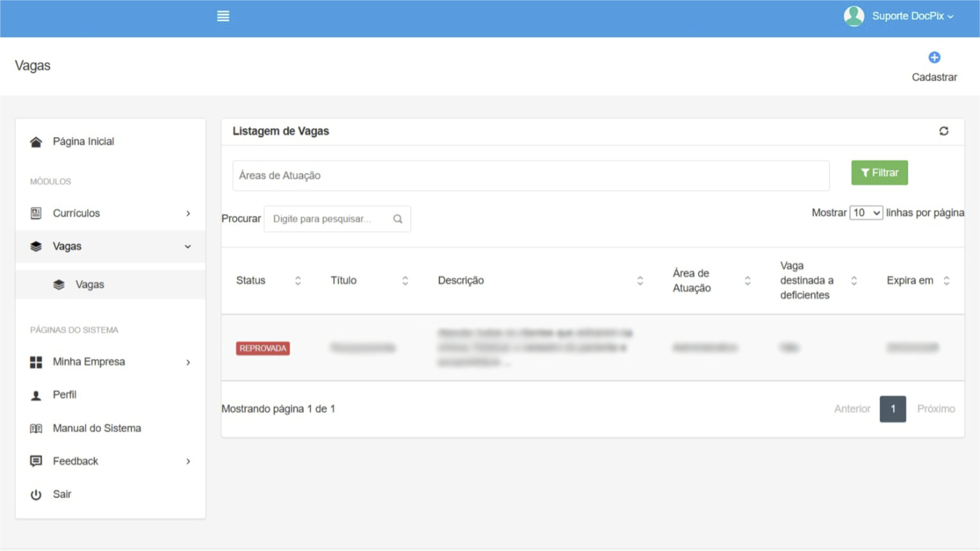Click the blue plus Cadastrar icon
The height and width of the screenshot is (551, 980).
934,58
